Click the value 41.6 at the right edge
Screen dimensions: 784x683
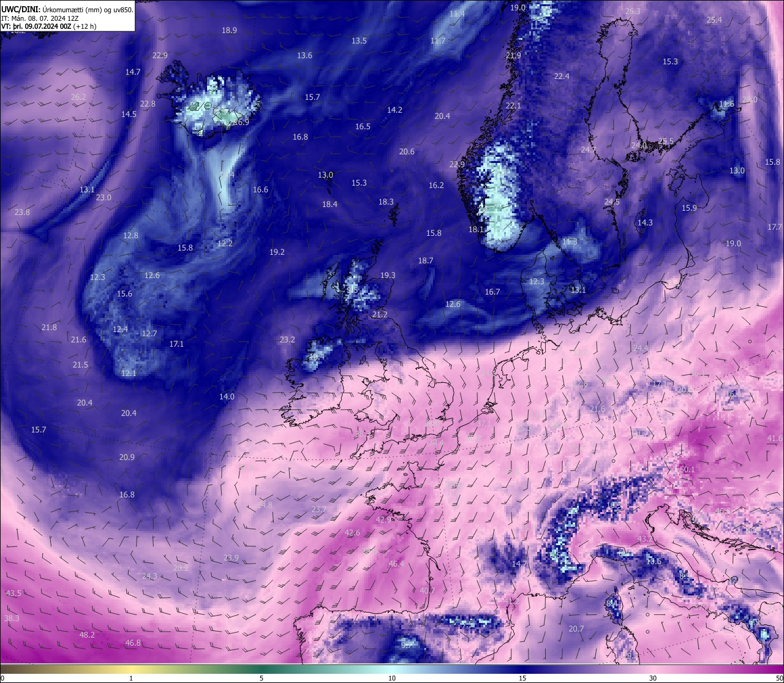tap(775, 438)
